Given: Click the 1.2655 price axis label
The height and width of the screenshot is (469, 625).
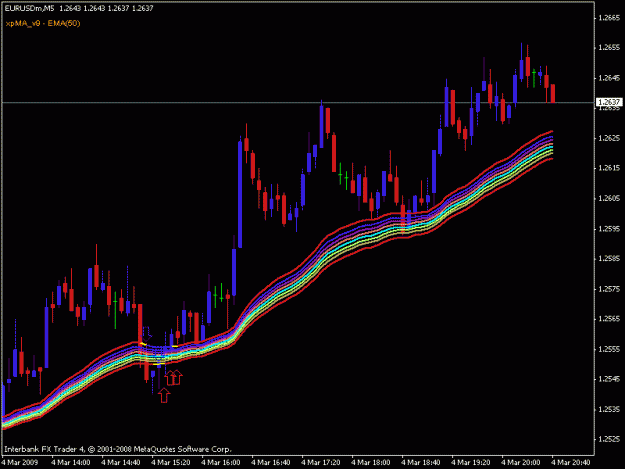Looking at the screenshot, I should coord(609,47).
